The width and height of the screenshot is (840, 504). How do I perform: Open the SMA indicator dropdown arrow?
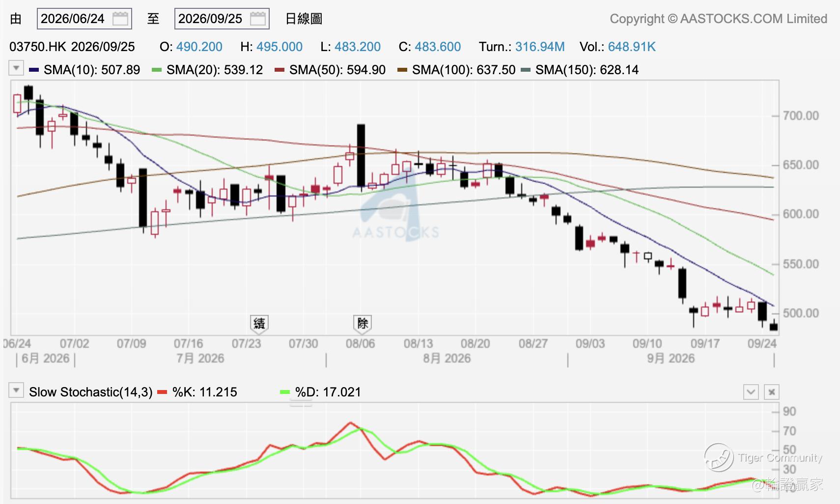tap(16, 68)
